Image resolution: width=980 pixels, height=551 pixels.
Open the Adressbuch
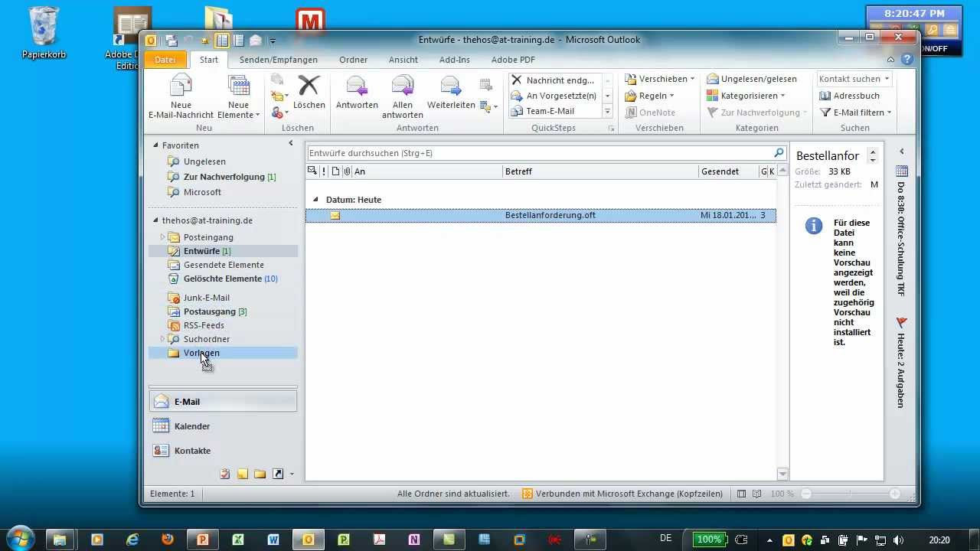pos(849,96)
